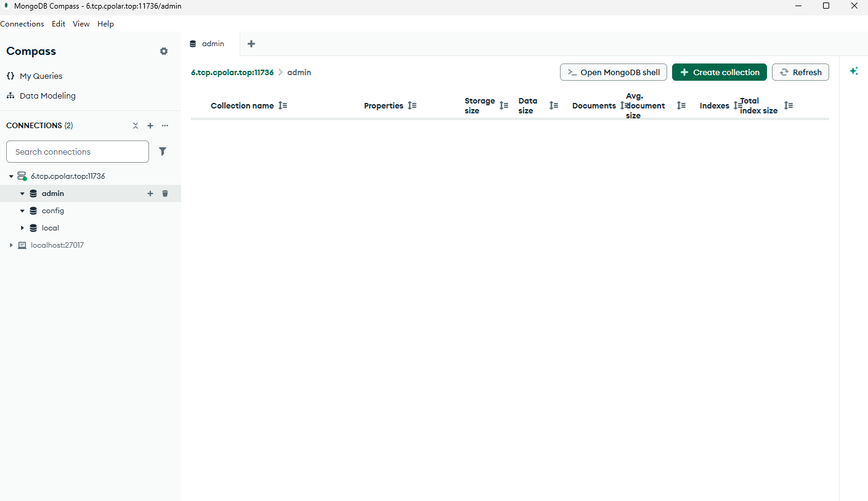Open the View menu

(81, 24)
